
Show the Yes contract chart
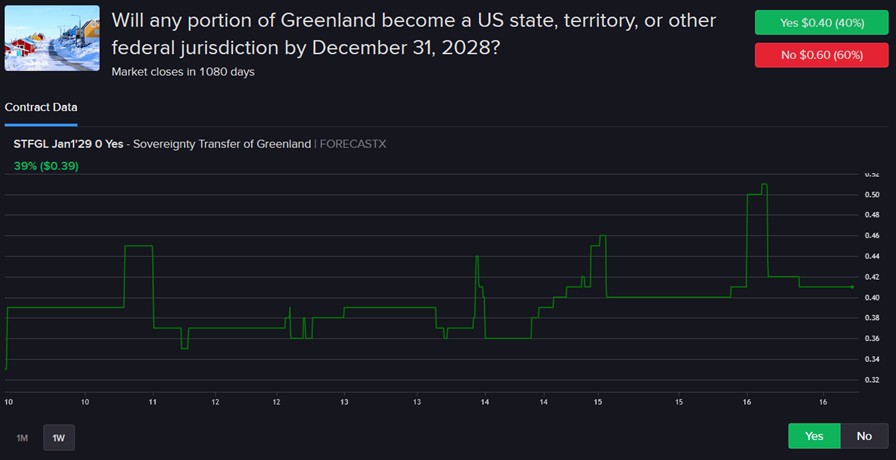click(x=814, y=436)
